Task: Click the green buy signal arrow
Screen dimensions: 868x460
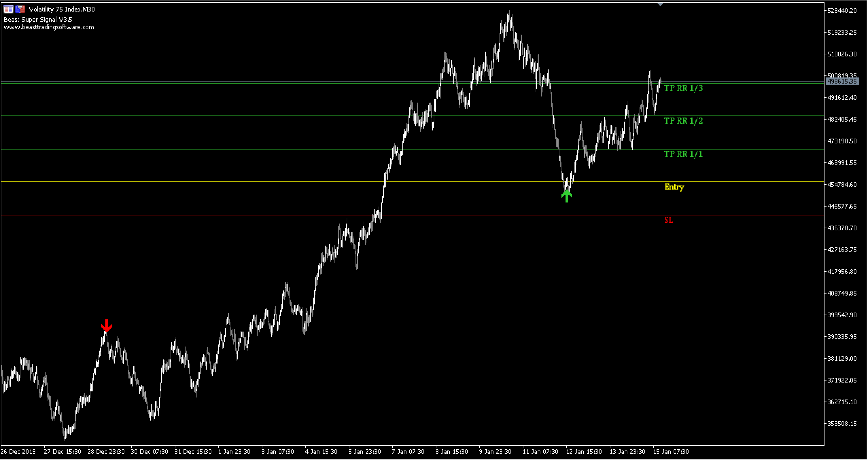Action: (x=567, y=196)
